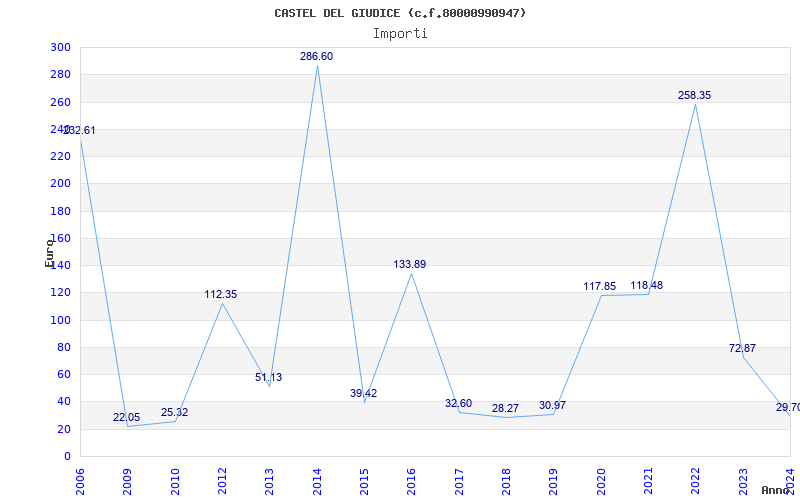Viewport: 800px width, 500px height.
Task: Click the 60 y-axis tick label
Action: pos(63,374)
